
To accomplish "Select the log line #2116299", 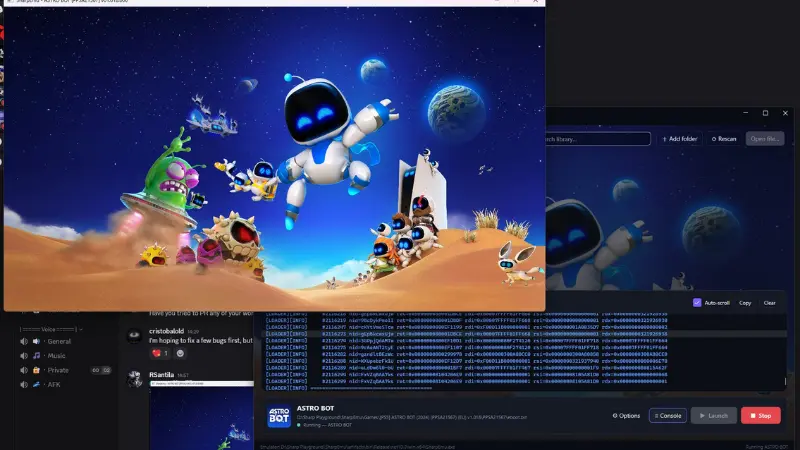I will [x=466, y=381].
